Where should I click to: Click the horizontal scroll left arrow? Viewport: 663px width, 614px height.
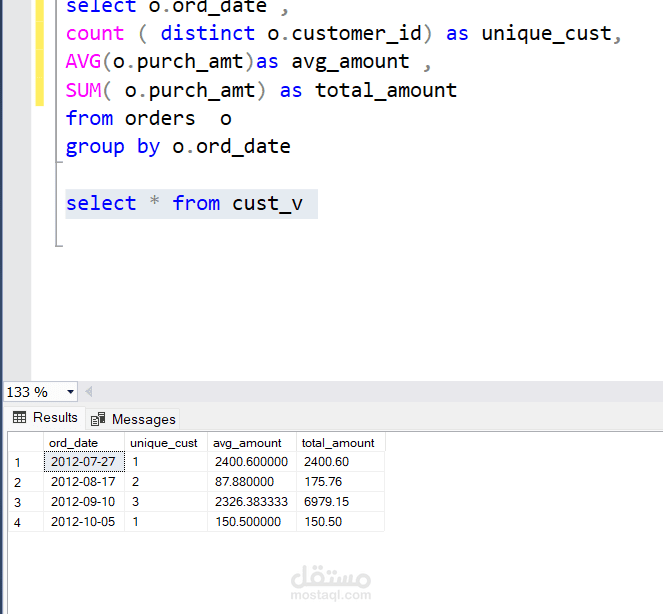[x=89, y=392]
